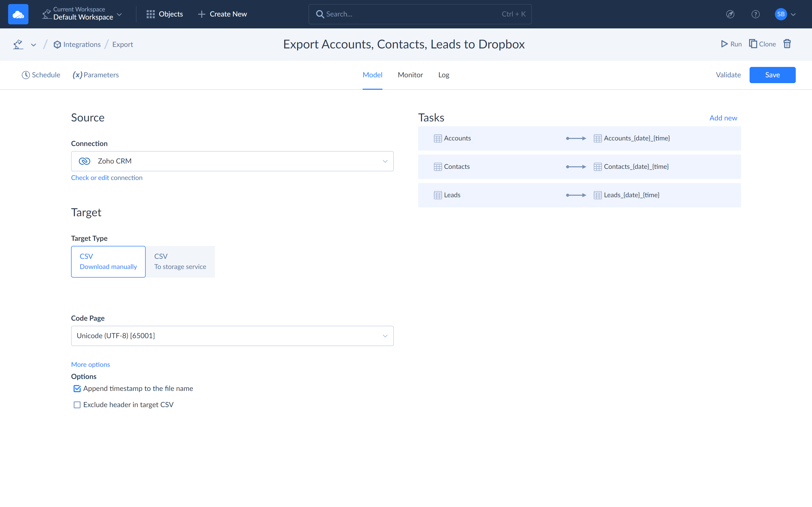
Task: Click inside the Search field
Action: 386,14
